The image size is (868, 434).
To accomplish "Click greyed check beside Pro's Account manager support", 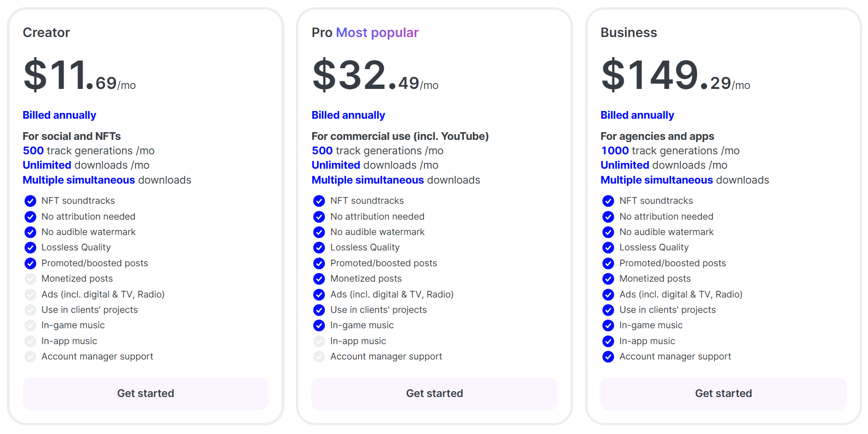I will pos(319,357).
